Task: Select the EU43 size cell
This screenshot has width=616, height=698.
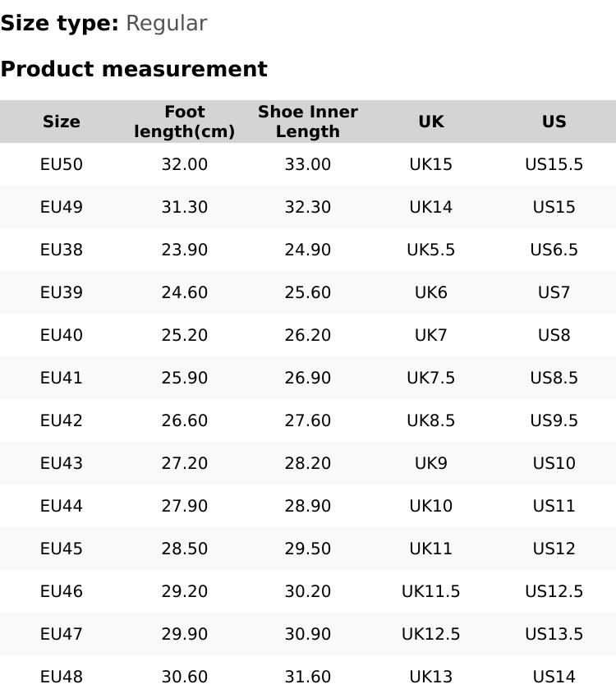Action: tap(62, 463)
